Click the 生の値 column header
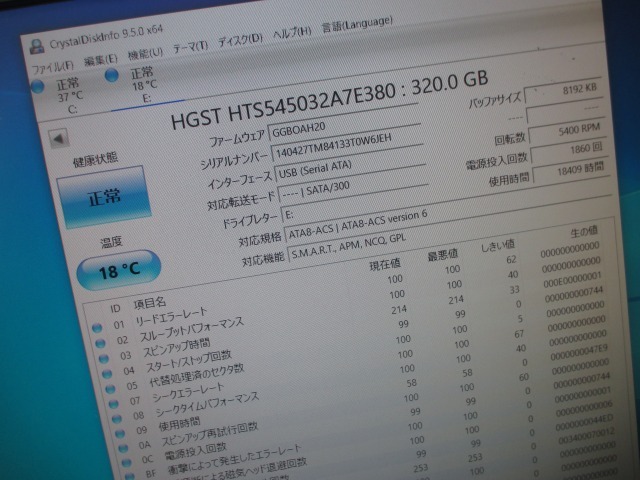 point(584,232)
